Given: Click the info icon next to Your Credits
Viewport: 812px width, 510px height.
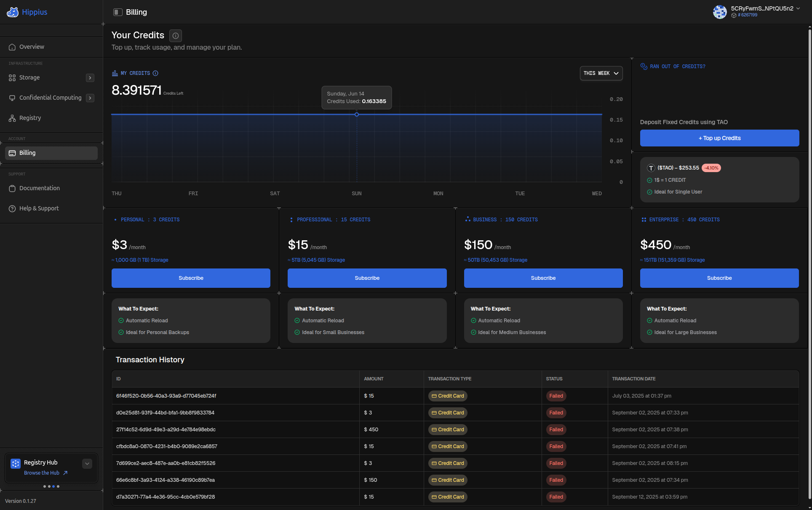Looking at the screenshot, I should 176,36.
